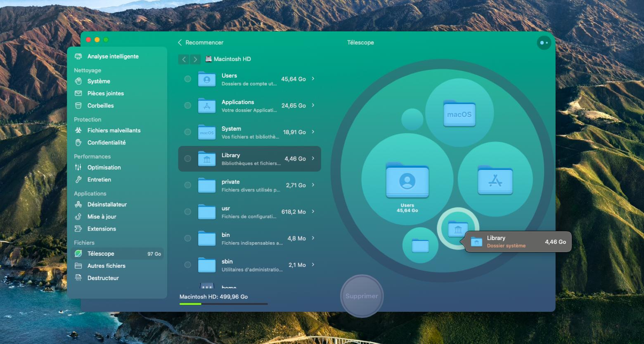This screenshot has height=344, width=644.
Task: Expand the Library row chevron
Action: click(x=313, y=158)
